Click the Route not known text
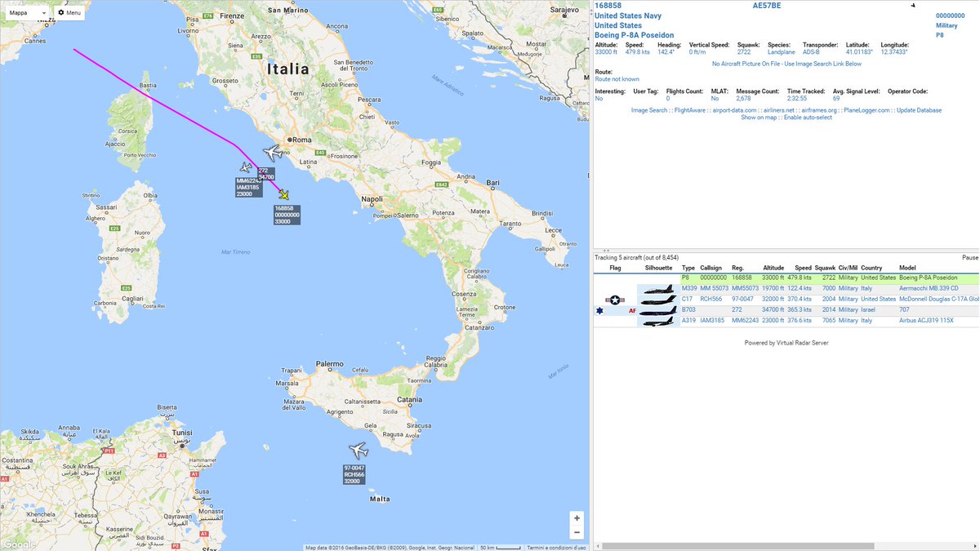The image size is (980, 551). coord(617,79)
